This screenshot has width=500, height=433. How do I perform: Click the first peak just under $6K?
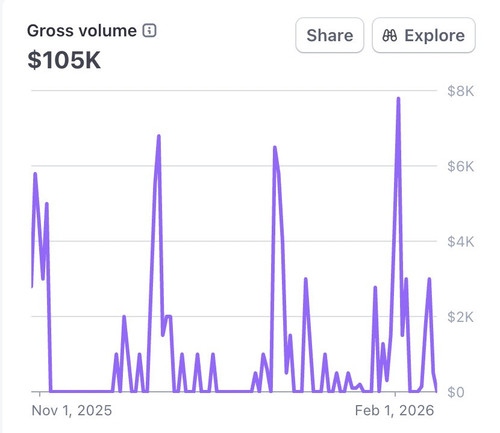coord(35,174)
